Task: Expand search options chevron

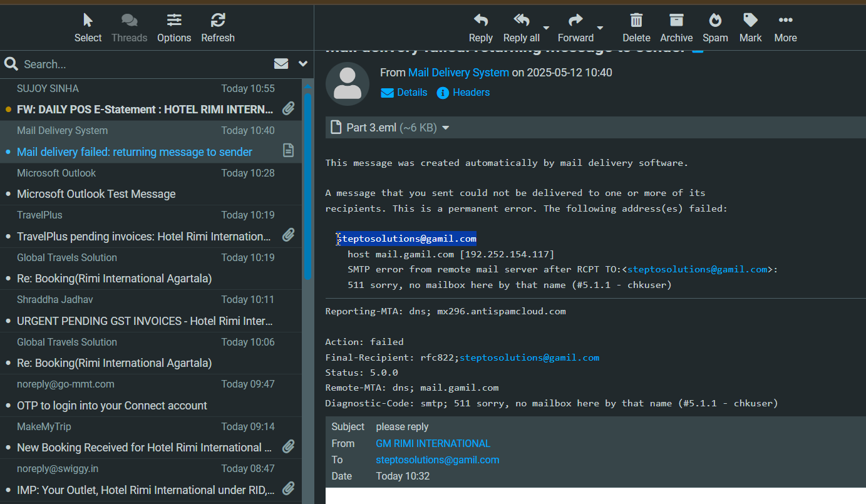Action: tap(303, 64)
